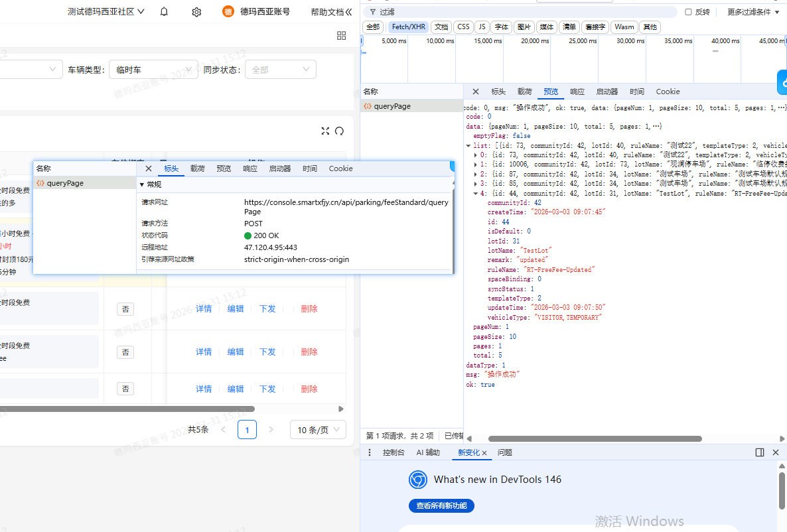Open DevTools drawer three-dot menu
Screen dimensions: 787x532
370,452
